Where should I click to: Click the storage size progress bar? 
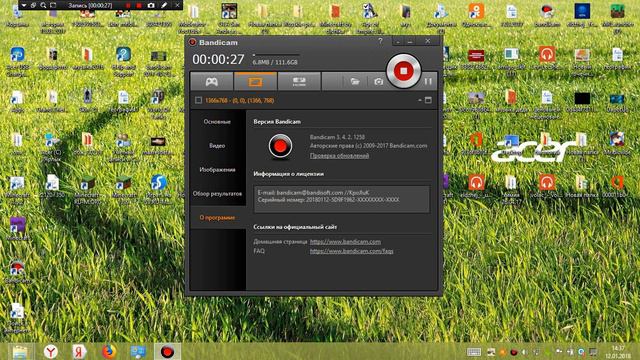(276, 54)
